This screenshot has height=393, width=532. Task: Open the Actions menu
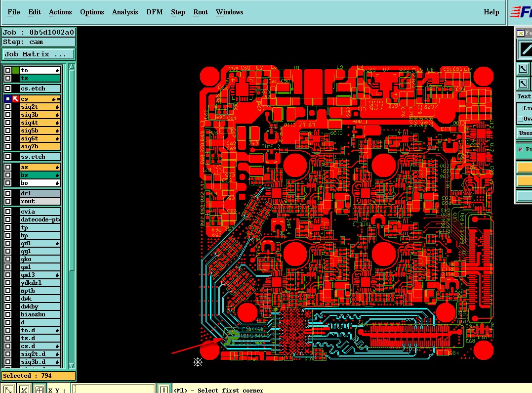click(60, 12)
